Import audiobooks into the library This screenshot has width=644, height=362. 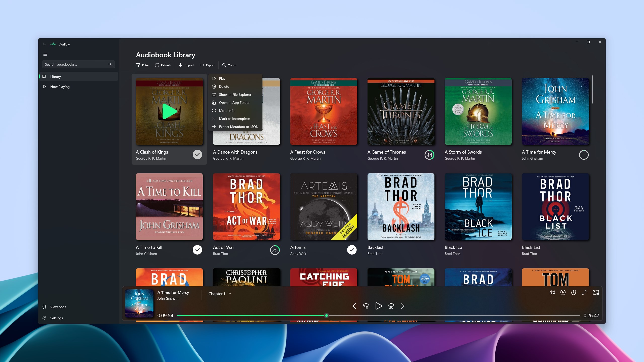tap(186, 65)
